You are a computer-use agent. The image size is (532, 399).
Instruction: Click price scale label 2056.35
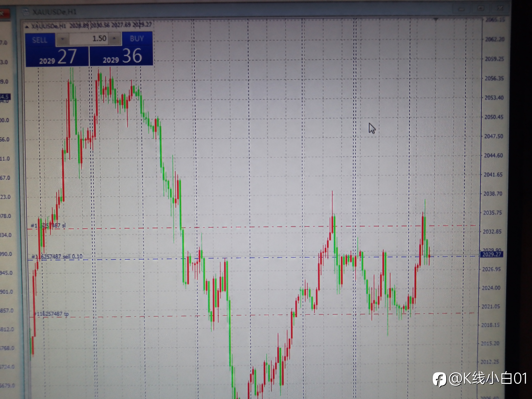point(494,78)
